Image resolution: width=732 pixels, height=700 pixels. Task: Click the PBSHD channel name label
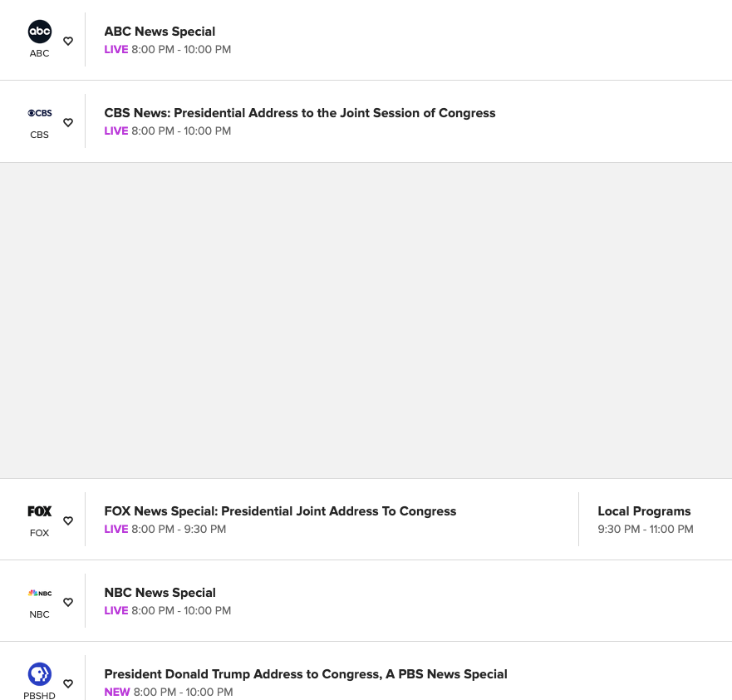tap(39, 695)
